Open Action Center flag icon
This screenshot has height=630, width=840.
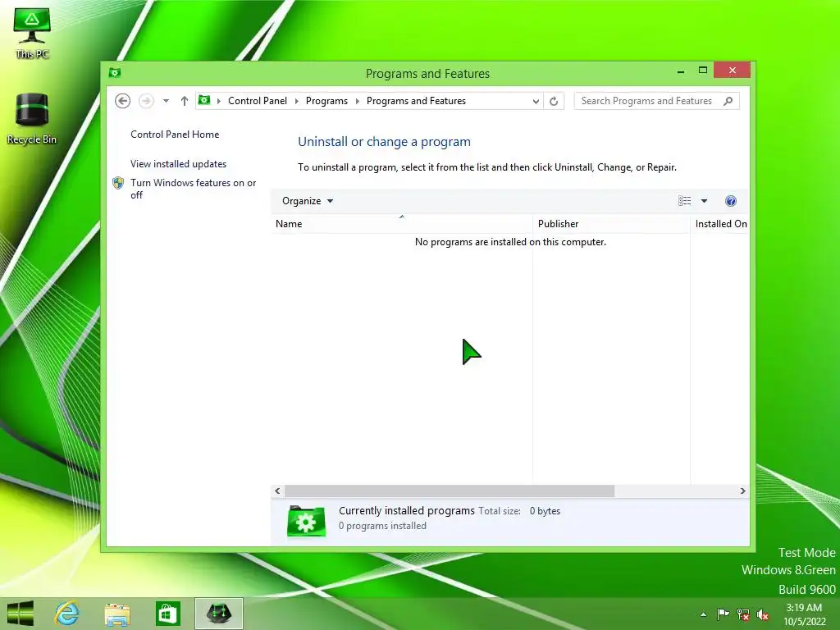[723, 614]
